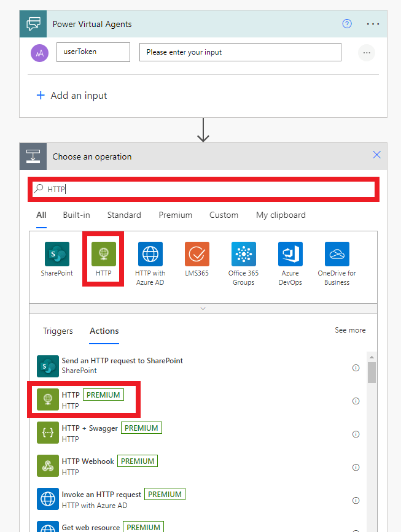Image resolution: width=401 pixels, height=532 pixels.
Task: Select OneDrive for Business connector
Action: [x=337, y=254]
